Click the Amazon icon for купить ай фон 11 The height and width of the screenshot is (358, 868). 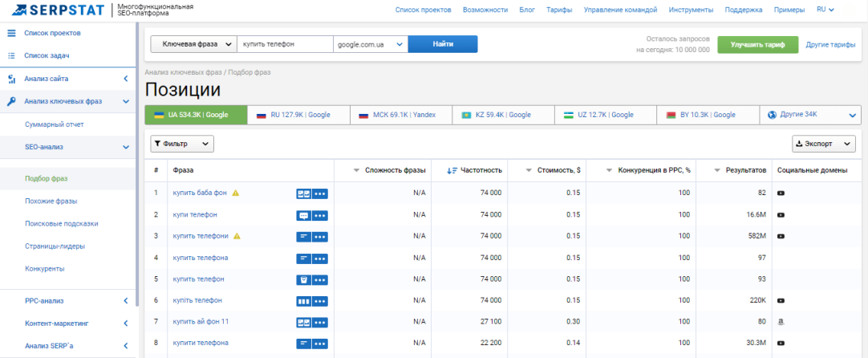pyautogui.click(x=781, y=322)
